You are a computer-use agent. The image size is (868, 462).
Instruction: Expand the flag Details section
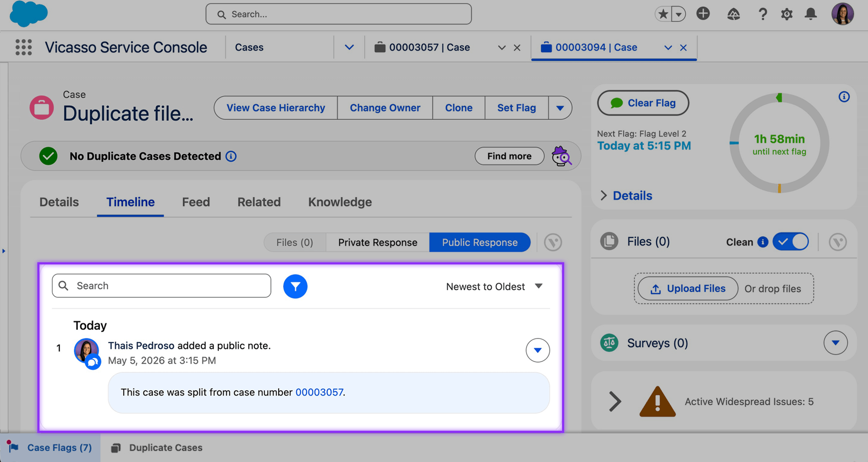click(626, 196)
